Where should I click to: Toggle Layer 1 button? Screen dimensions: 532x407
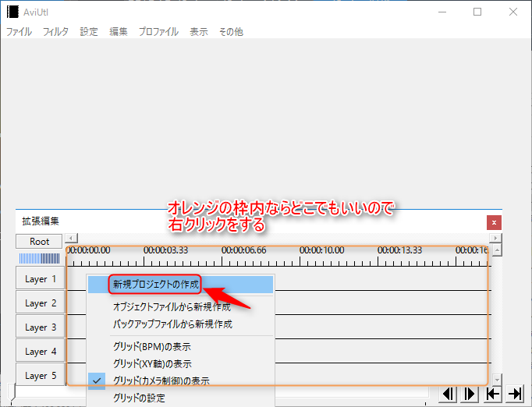40,279
